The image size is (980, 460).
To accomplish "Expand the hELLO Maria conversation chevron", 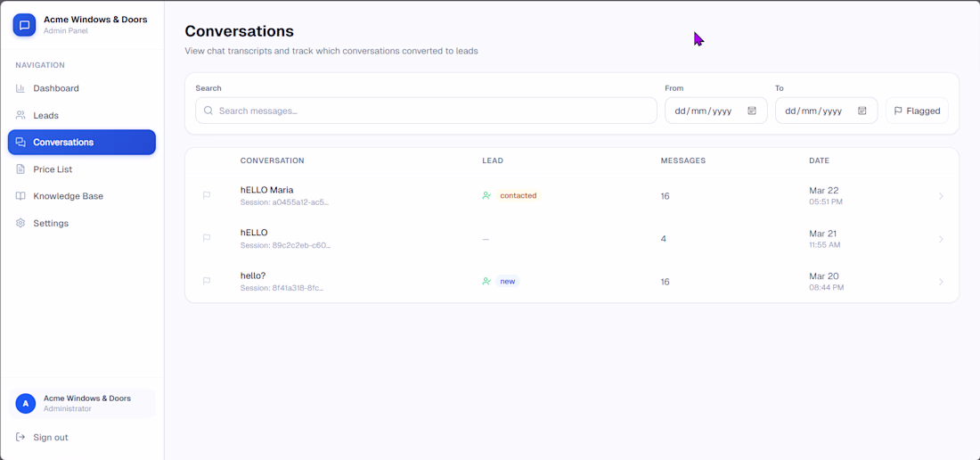I will coord(941,196).
